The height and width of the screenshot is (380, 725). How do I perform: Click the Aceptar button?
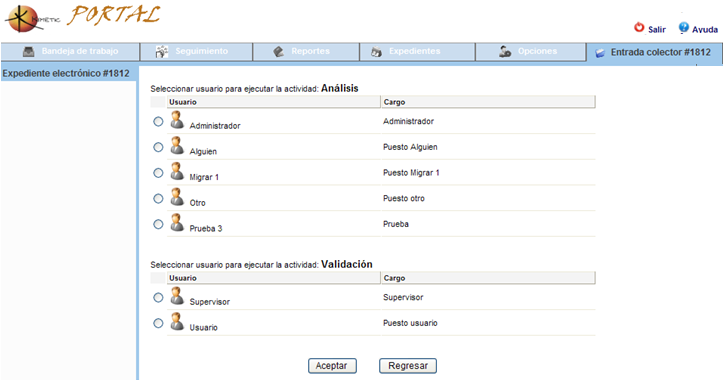click(x=332, y=366)
